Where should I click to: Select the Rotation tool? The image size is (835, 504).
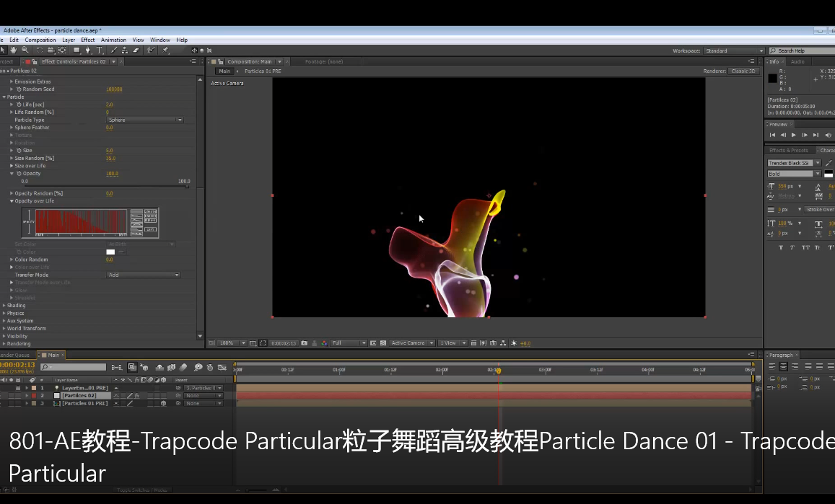point(40,50)
